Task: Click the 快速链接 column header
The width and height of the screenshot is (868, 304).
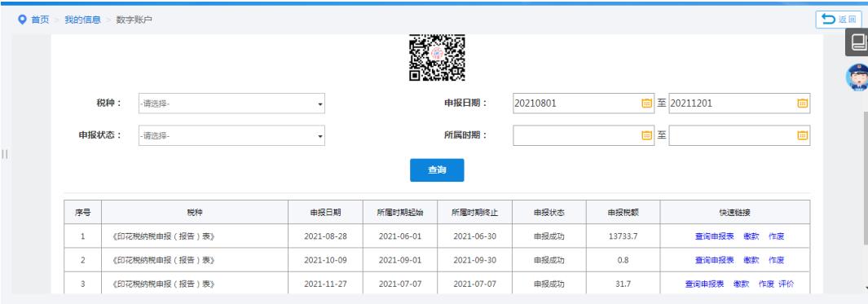Action: pyautogui.click(x=734, y=213)
